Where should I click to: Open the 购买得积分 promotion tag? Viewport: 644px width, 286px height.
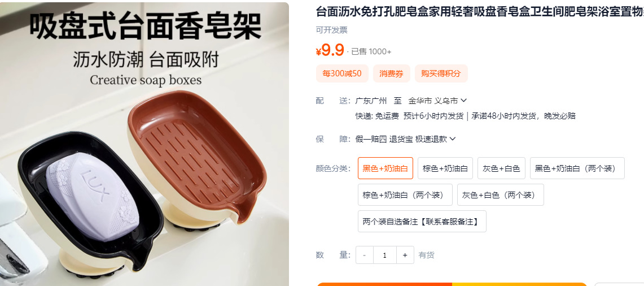[441, 73]
